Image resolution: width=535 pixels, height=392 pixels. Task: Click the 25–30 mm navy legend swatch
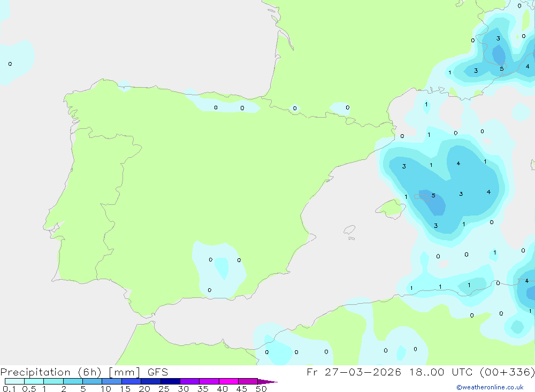tap(170, 381)
